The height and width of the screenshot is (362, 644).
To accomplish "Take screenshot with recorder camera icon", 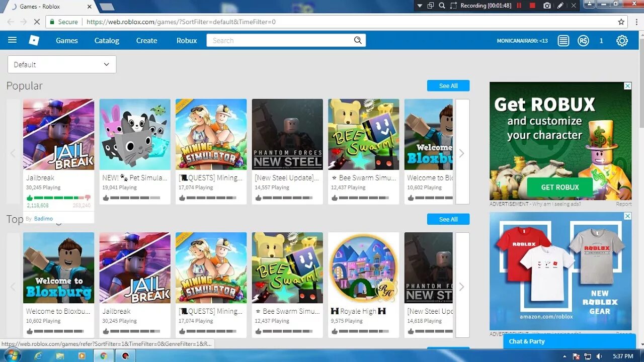I will pos(547,6).
